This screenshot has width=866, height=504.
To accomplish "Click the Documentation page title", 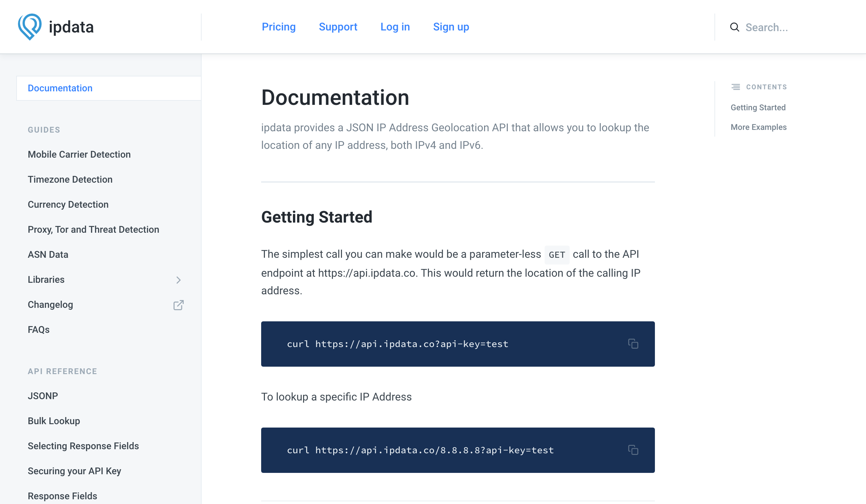I will [335, 97].
